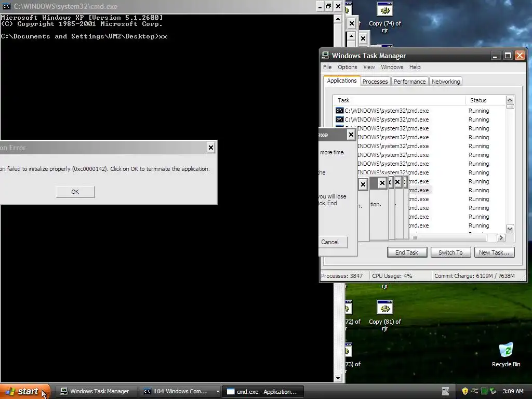Screen dimensions: 532x399
Task: Open the Help menu in Task Manager
Action: pos(415,67)
